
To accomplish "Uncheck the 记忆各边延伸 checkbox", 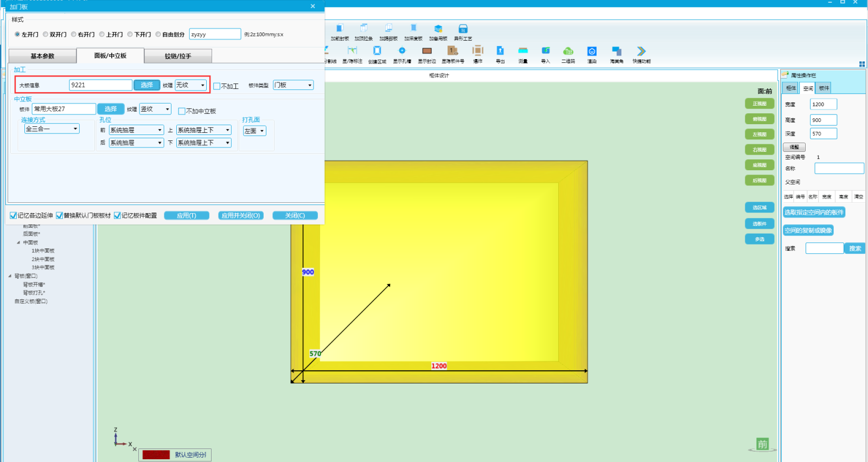I will [x=14, y=216].
